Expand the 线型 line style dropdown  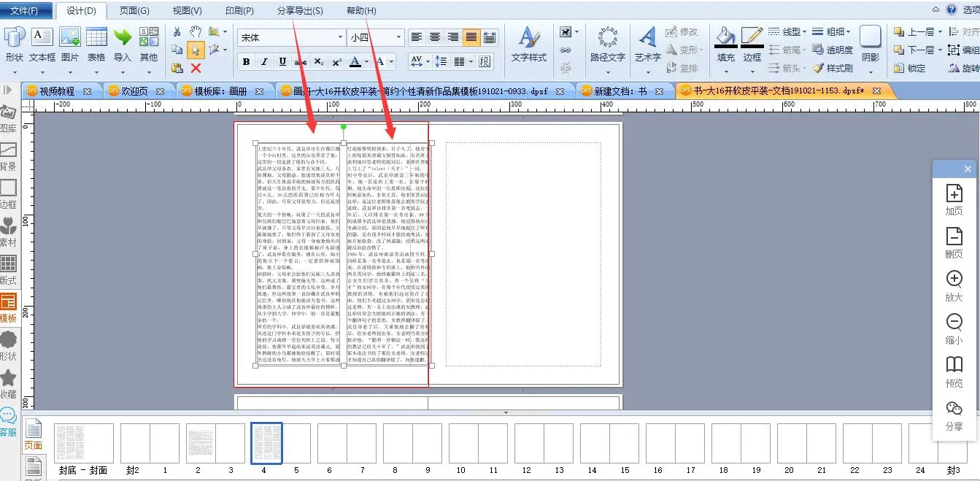pyautogui.click(x=787, y=31)
